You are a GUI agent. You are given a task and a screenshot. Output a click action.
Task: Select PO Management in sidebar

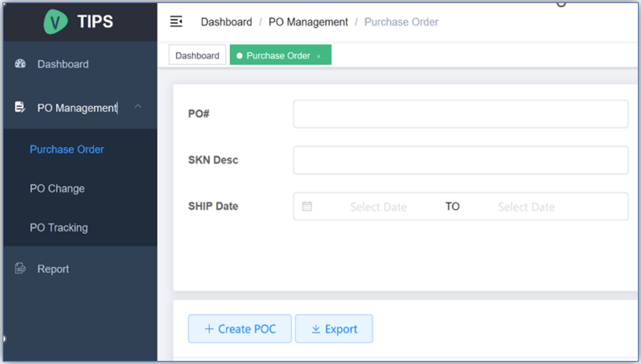point(77,108)
